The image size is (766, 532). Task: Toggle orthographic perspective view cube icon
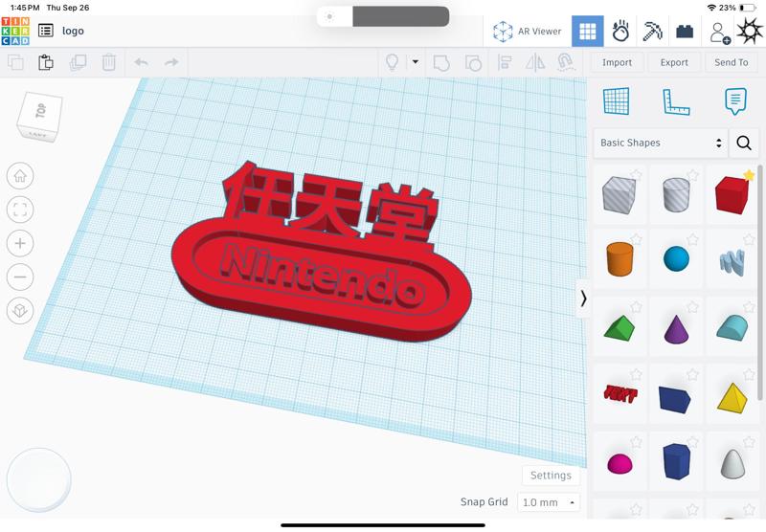click(x=20, y=310)
